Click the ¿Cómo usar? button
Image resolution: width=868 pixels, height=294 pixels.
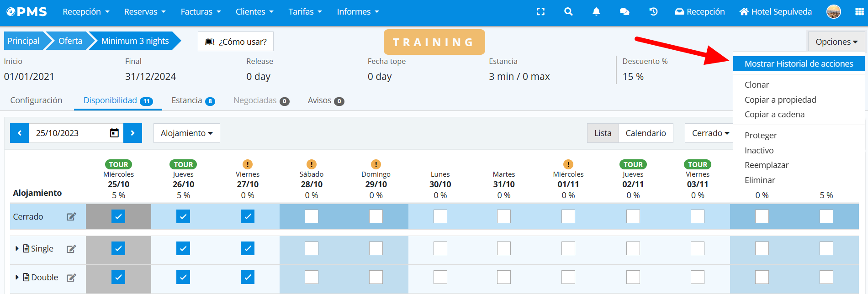[236, 42]
